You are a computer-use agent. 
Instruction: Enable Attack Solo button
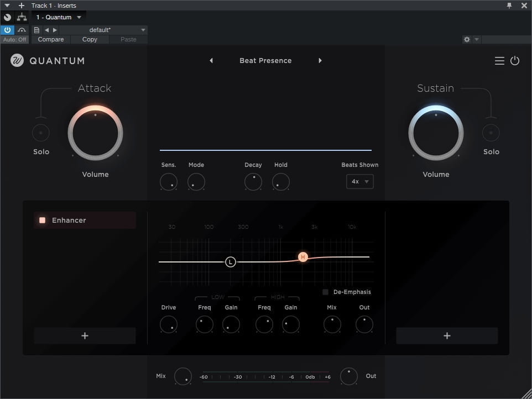click(x=40, y=133)
